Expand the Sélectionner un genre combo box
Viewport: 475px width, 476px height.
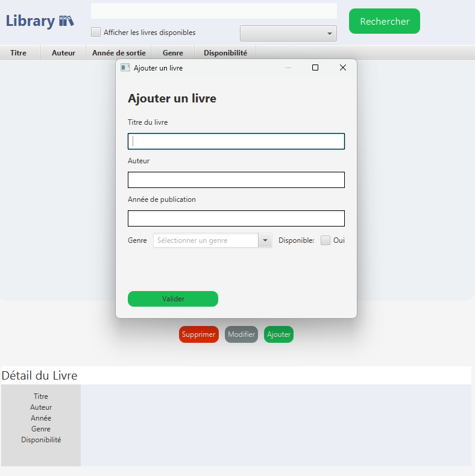pyautogui.click(x=213, y=240)
